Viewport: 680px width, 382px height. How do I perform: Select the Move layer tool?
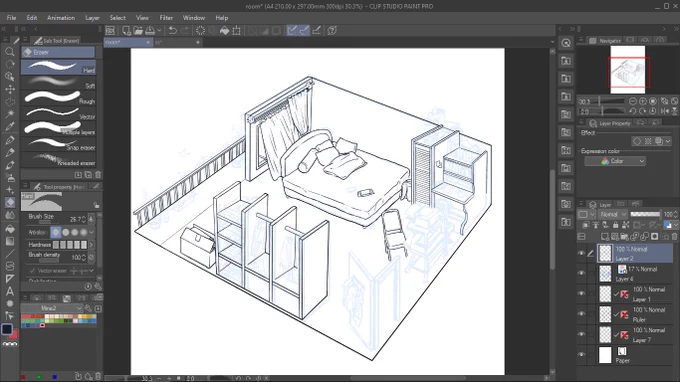point(10,89)
